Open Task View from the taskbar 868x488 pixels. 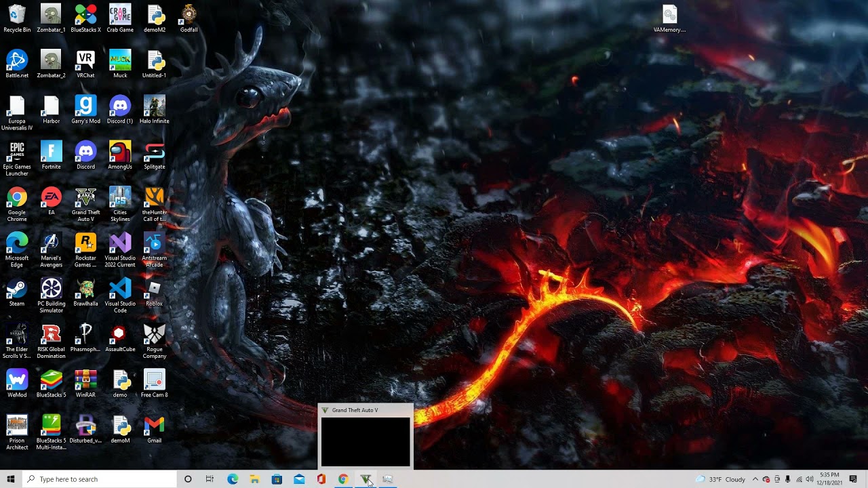210,479
